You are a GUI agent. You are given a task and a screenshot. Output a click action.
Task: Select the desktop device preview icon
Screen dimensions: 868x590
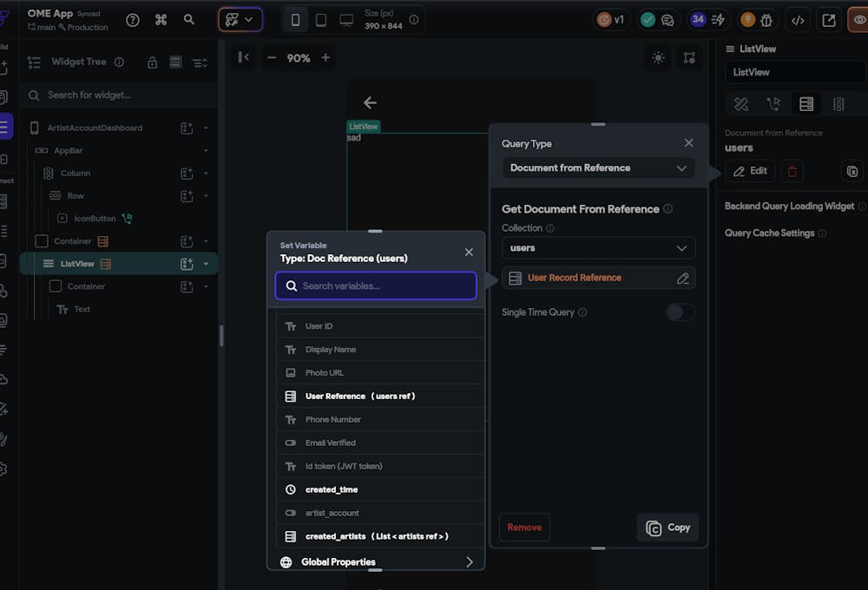(x=346, y=20)
